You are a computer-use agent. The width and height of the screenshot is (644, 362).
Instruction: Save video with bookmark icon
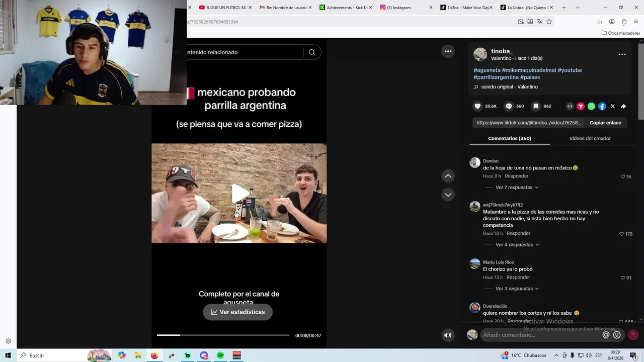pos(536,106)
